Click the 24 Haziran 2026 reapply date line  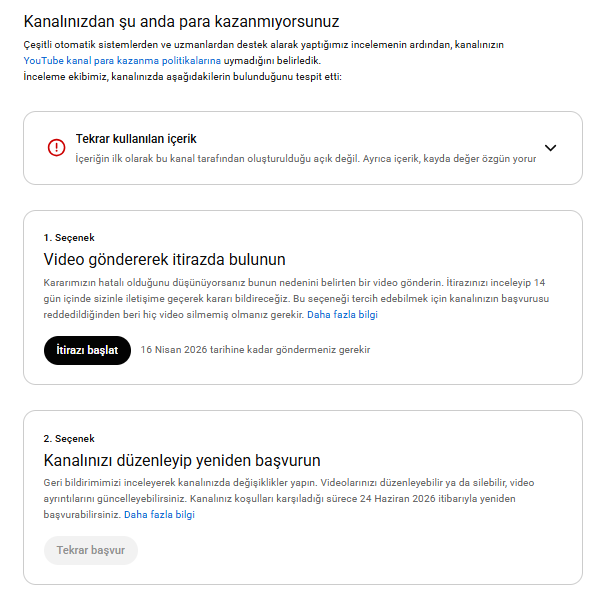(279, 499)
